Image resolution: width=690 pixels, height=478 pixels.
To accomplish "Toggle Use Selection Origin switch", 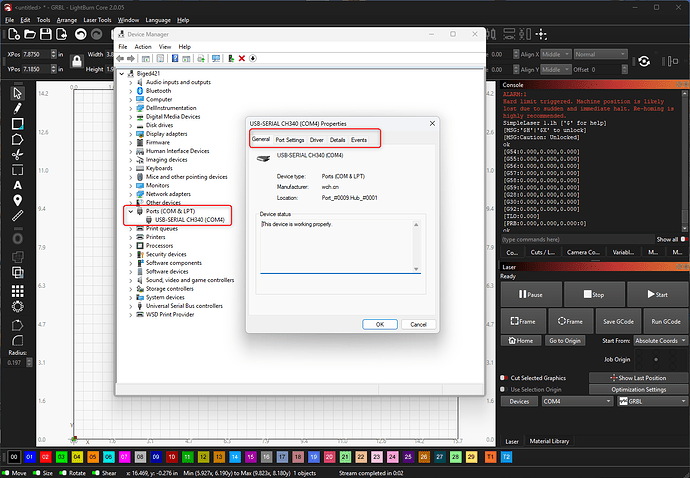I will coord(503,389).
